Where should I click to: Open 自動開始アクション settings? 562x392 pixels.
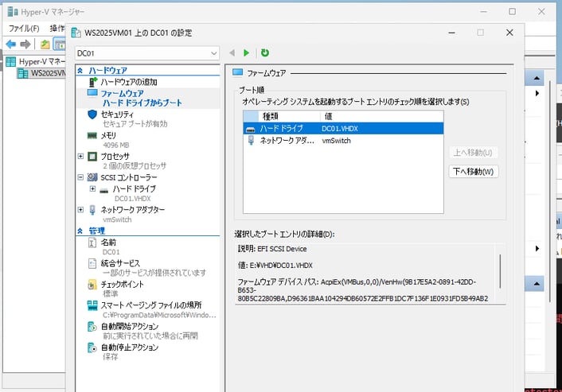(x=130, y=326)
